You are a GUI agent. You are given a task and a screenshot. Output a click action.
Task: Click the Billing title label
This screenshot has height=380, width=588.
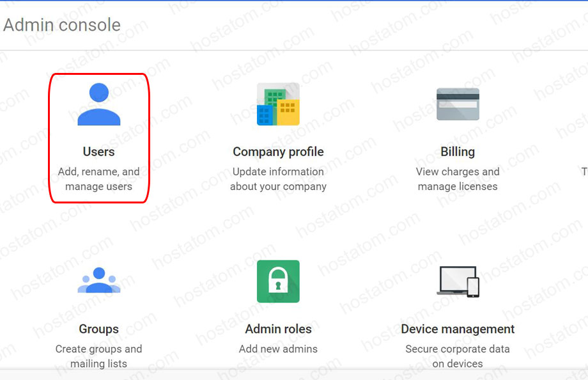tap(458, 152)
